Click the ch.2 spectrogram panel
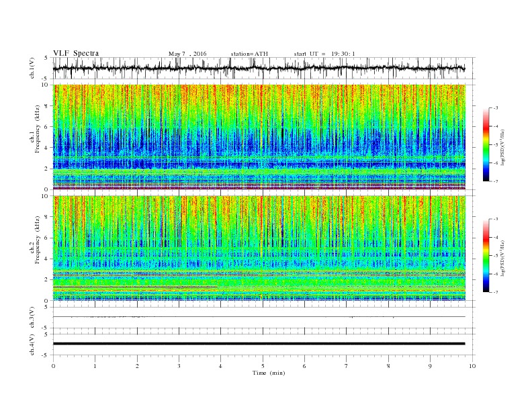Viewport: 532px width, 411px height. (x=259, y=248)
